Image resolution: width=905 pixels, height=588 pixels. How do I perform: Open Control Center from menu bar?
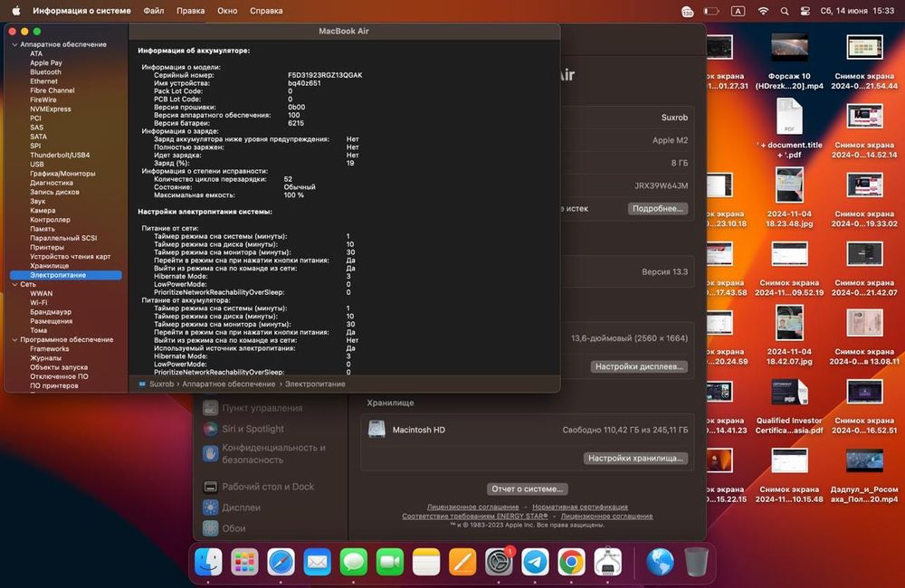tap(805, 11)
